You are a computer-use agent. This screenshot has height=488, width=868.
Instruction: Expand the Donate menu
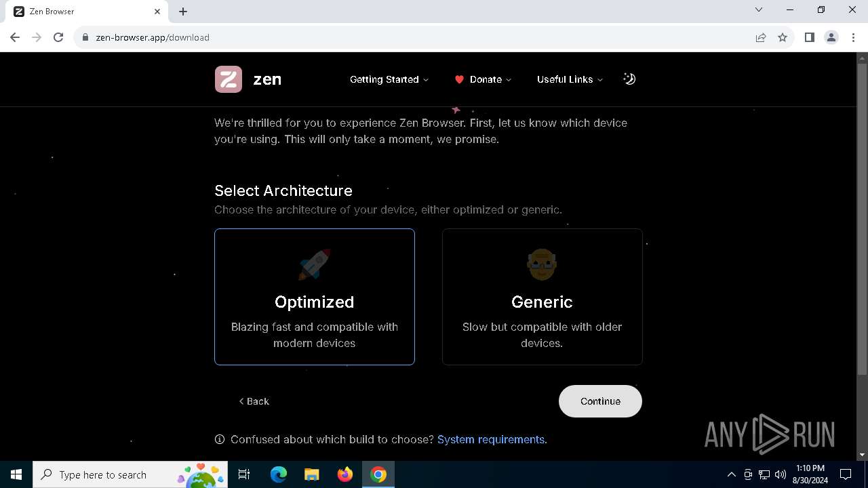484,79
